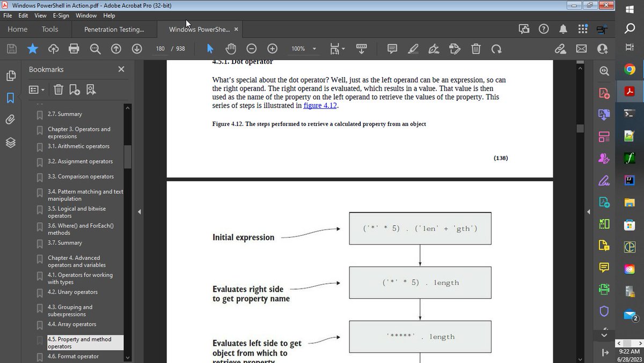Click the document vertical scrollbar thumb
The image size is (644, 363).
pyautogui.click(x=580, y=129)
